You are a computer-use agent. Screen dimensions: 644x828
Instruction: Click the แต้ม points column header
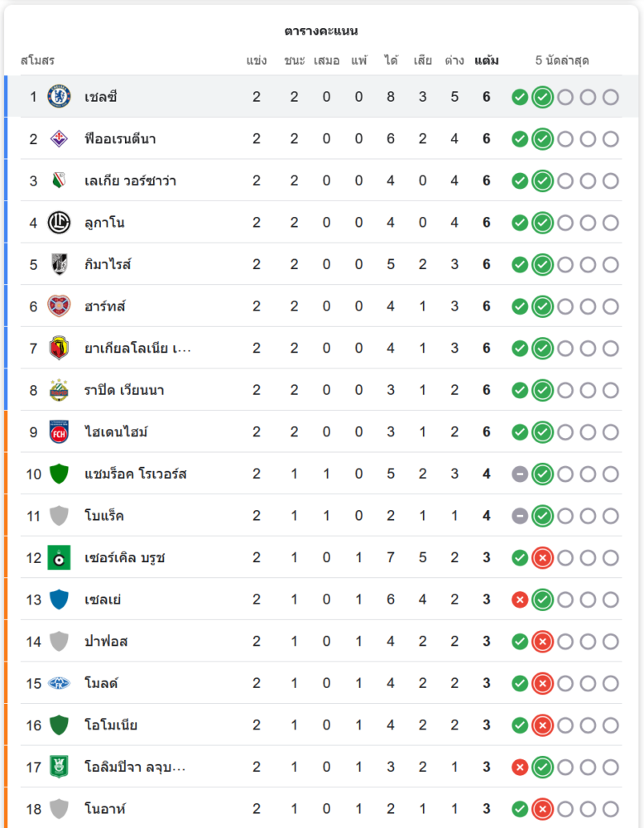coord(487,61)
